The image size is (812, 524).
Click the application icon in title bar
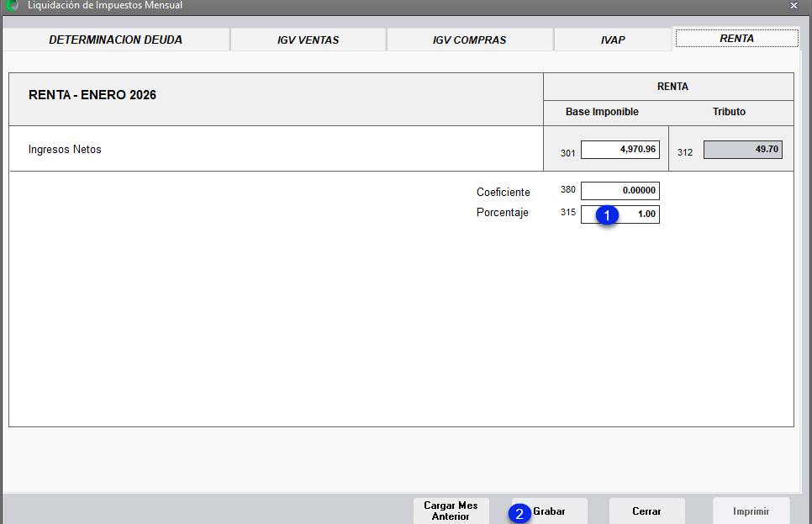12,5
